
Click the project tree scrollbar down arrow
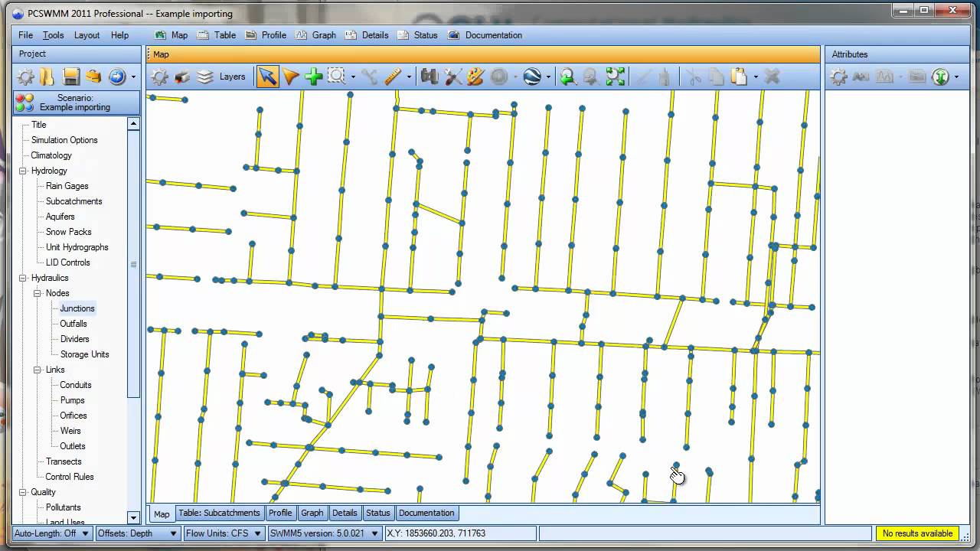(133, 517)
